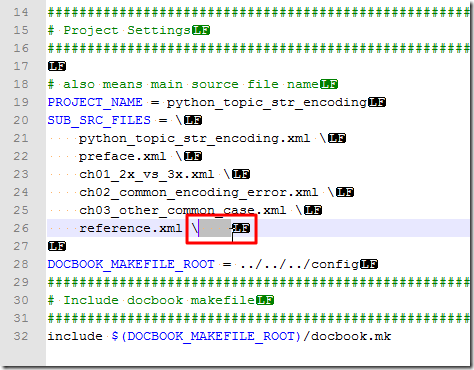Click ch03_other_common_case.xml entry
The image size is (474, 370).
click(x=182, y=211)
